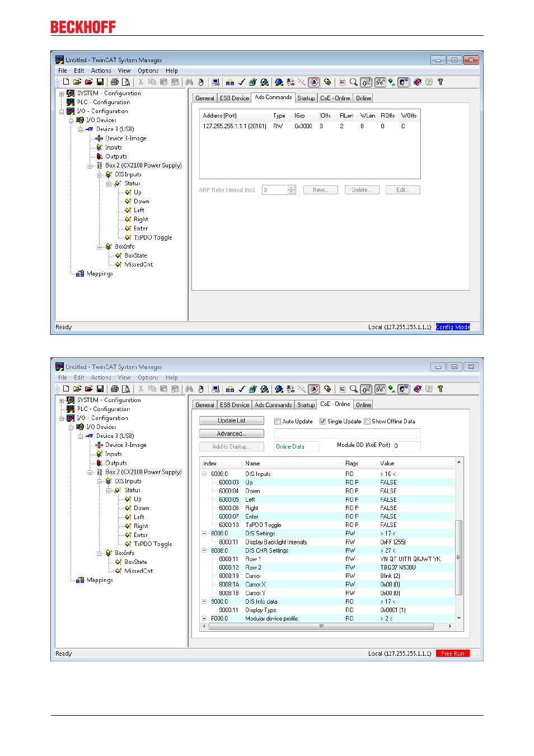534x756 pixels.
Task: Click glasses toolbar icon in Free Run window
Action: coord(380,389)
